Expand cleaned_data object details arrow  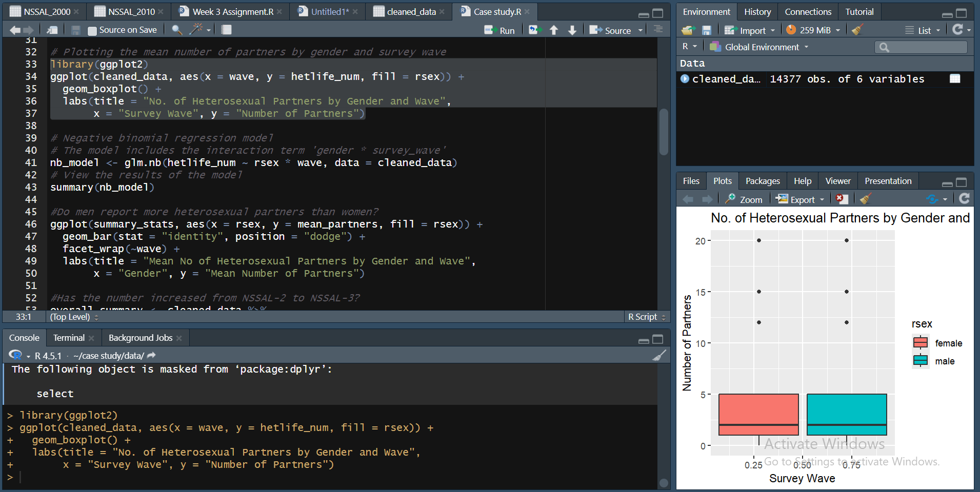[x=685, y=78]
